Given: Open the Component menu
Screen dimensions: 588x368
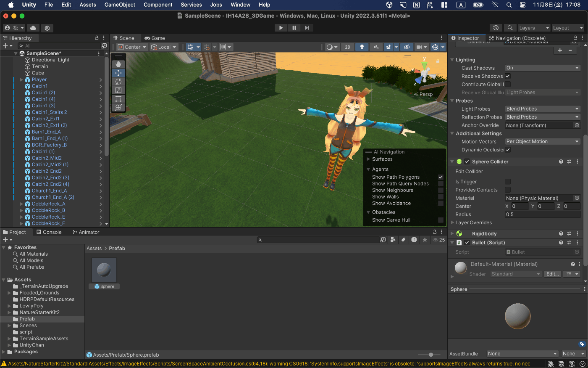Looking at the screenshot, I should 158,5.
